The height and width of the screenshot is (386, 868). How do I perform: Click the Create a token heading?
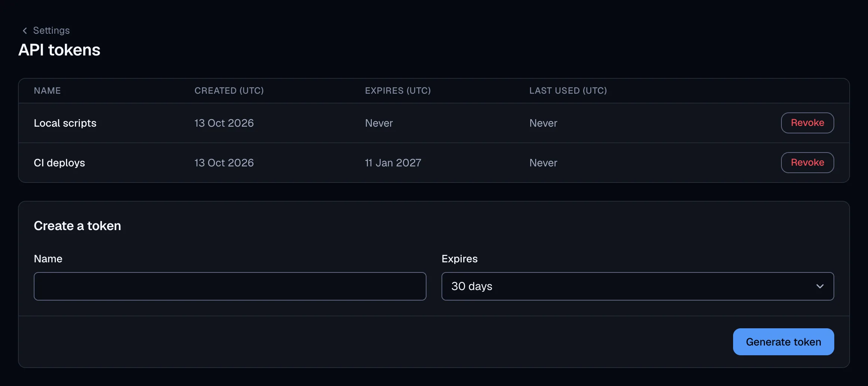pos(77,226)
